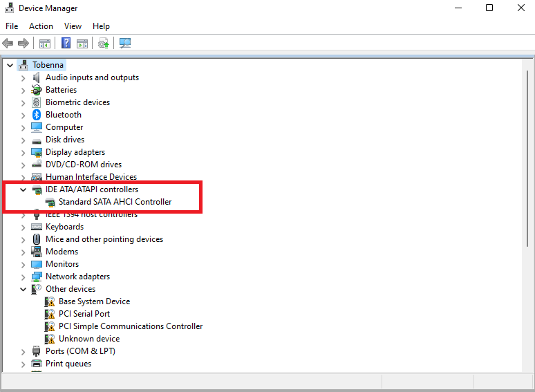Click the Monitors category icon
This screenshot has height=392, width=535.
click(x=37, y=264)
